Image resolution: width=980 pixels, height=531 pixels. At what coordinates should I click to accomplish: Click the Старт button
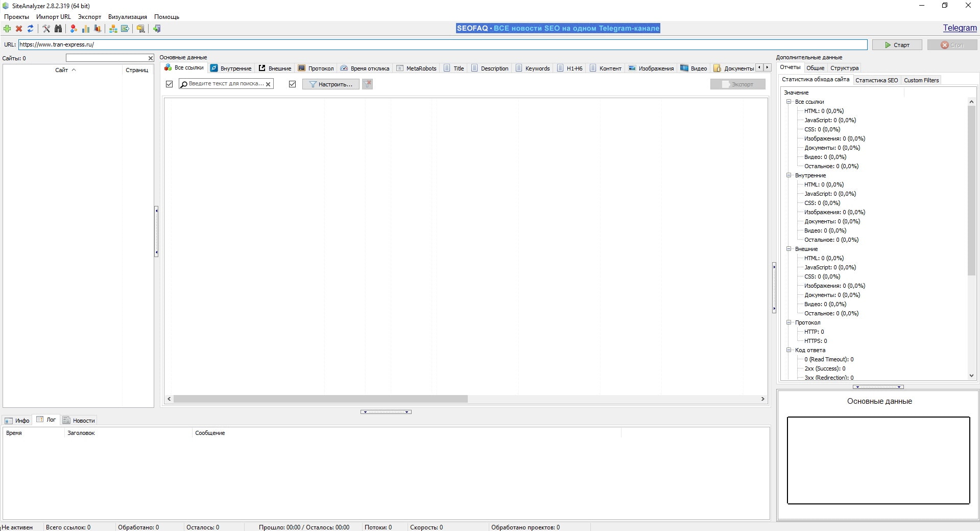(x=897, y=45)
